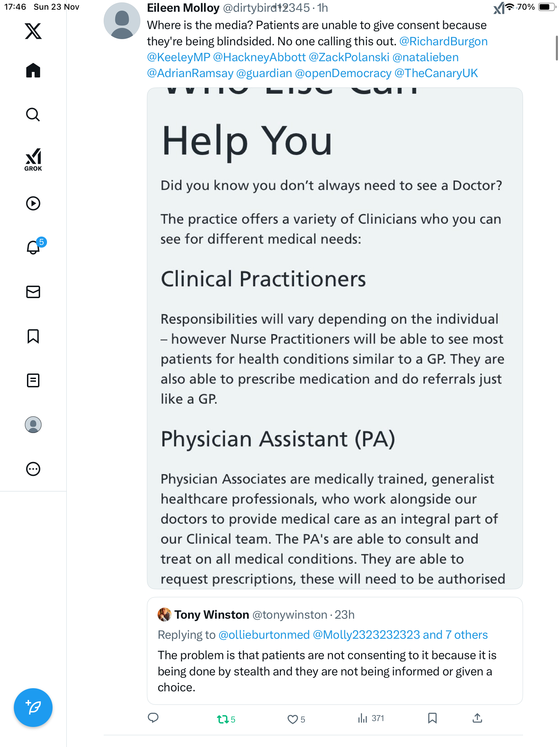Bookmark Eileen Molloy's post
560x747 pixels.
[432, 718]
